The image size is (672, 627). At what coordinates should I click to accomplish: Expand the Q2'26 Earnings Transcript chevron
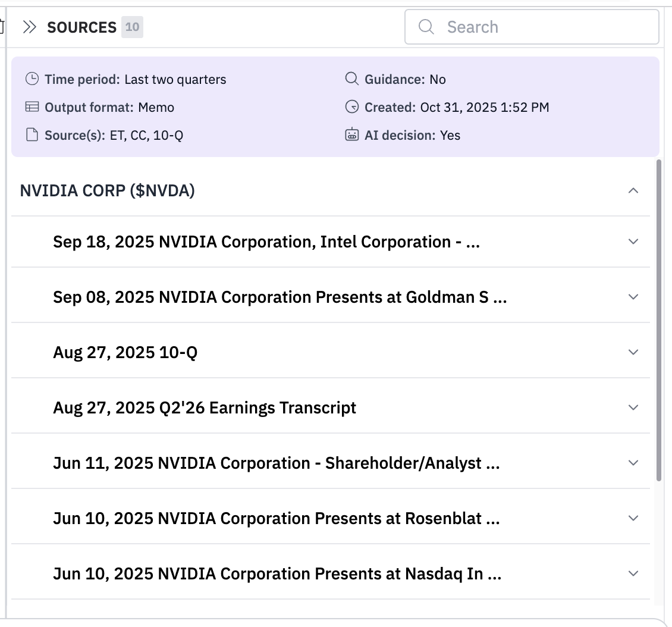tap(633, 407)
